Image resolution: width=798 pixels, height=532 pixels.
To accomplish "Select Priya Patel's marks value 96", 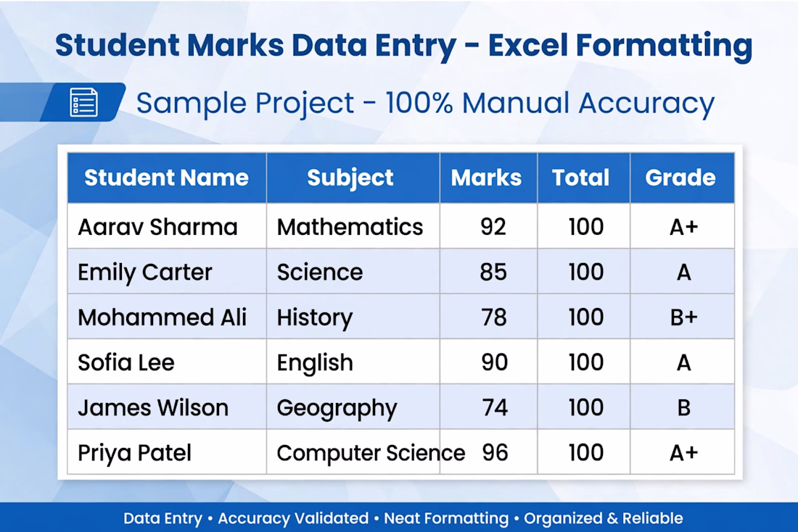I will point(495,452).
